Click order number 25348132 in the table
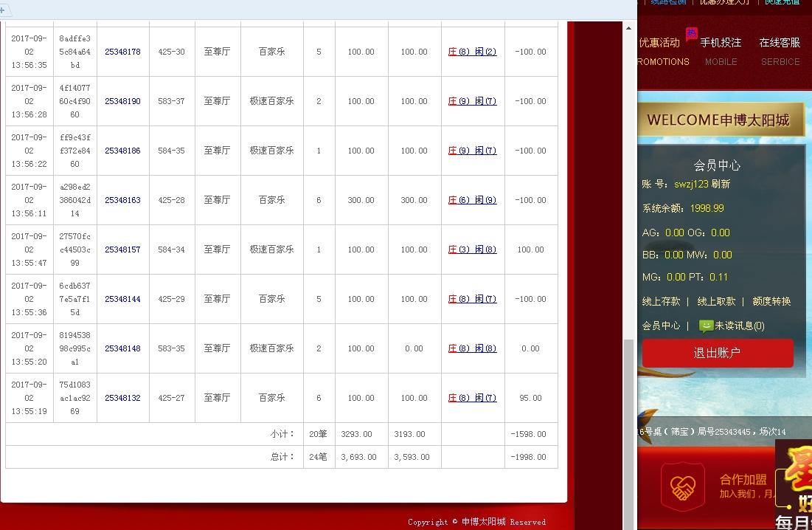This screenshot has width=812, height=530. tap(123, 397)
